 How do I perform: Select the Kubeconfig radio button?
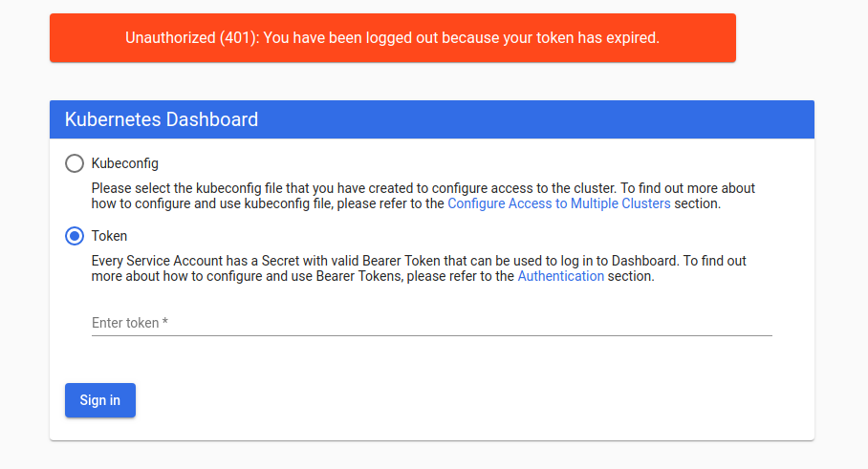(75, 163)
